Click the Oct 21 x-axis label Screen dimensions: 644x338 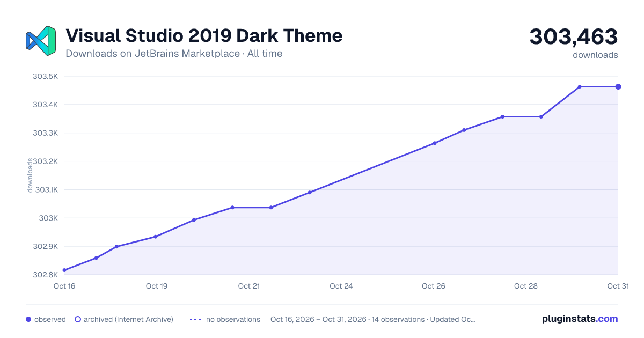(249, 286)
